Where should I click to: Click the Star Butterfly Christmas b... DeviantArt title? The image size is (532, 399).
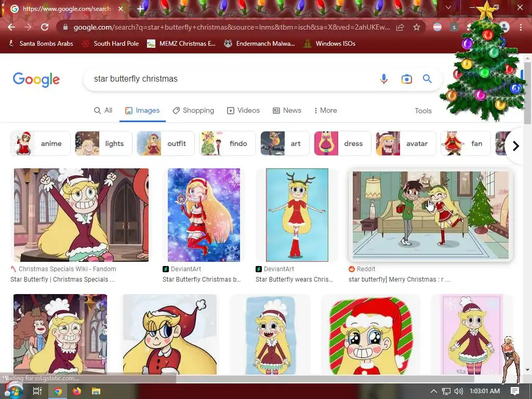[202, 279]
